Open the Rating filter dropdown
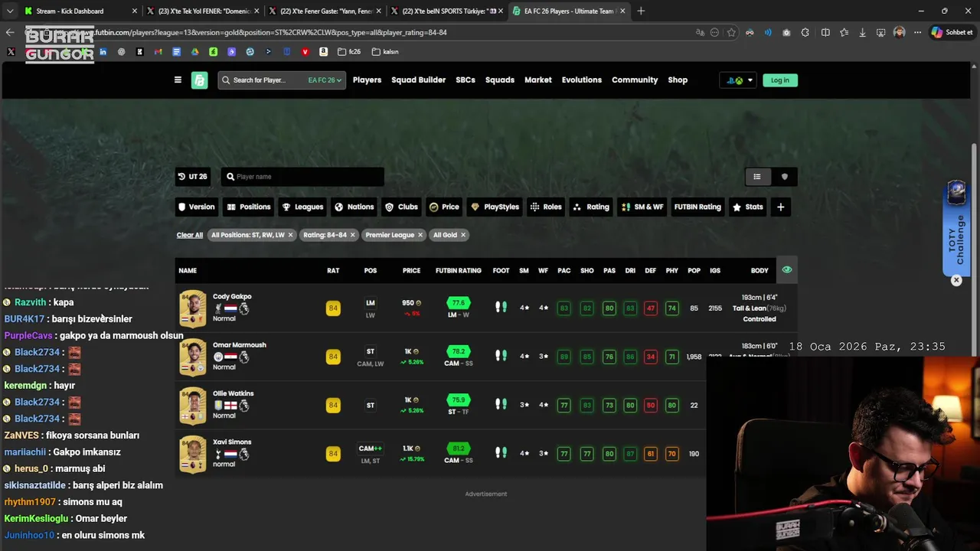This screenshot has width=980, height=551. point(591,207)
